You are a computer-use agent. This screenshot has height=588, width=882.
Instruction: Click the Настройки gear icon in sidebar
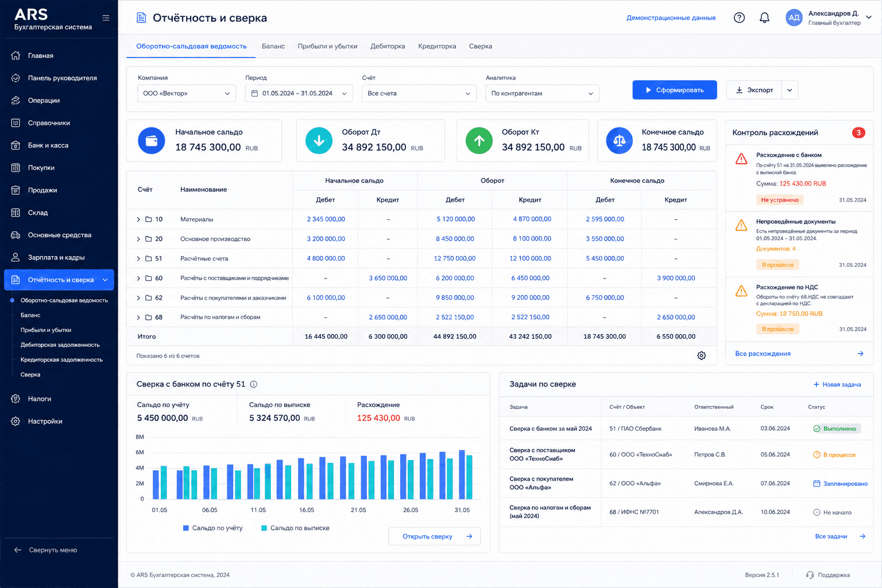(x=16, y=421)
